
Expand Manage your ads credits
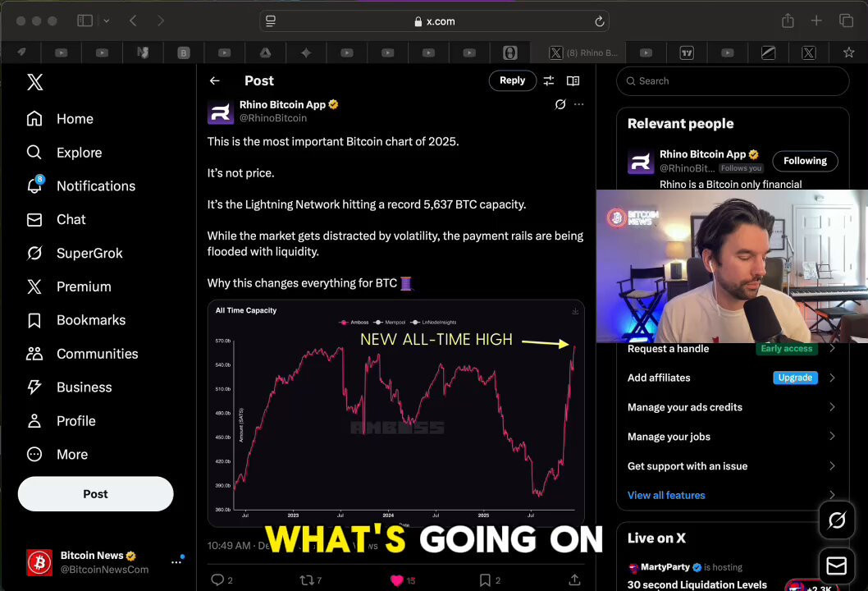[732, 407]
